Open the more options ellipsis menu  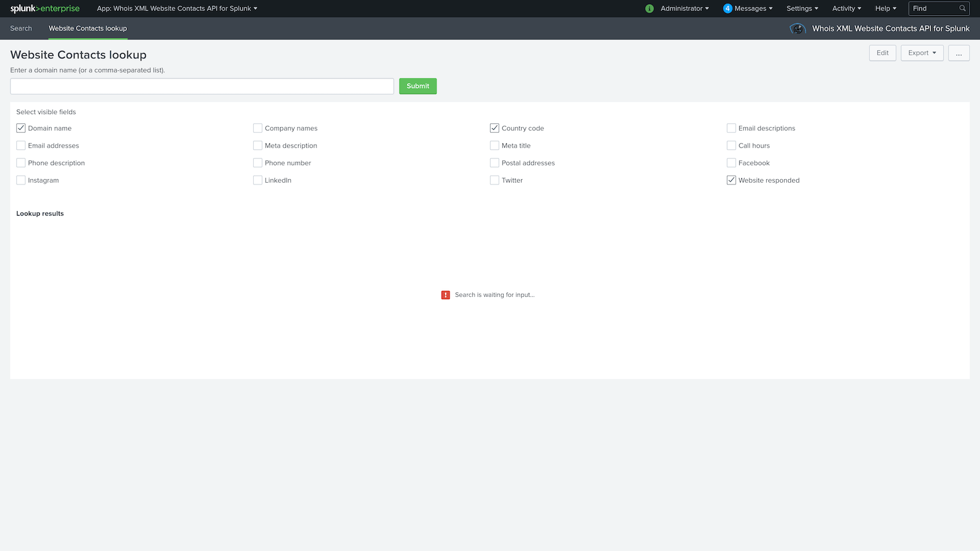[x=959, y=53]
